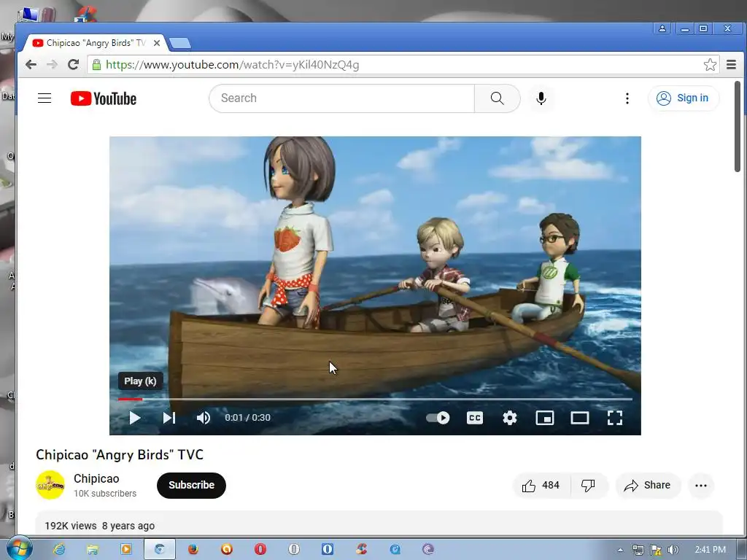
Task: Click browser forward arrow
Action: (x=52, y=64)
